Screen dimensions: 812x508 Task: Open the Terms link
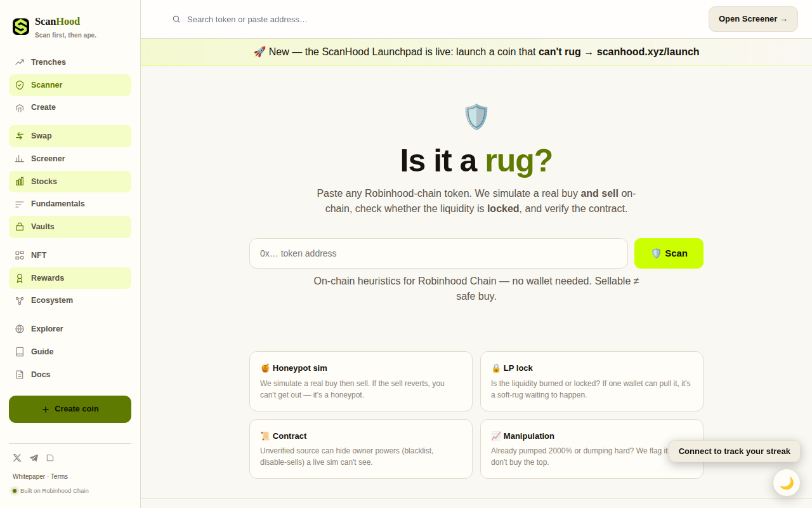59,476
